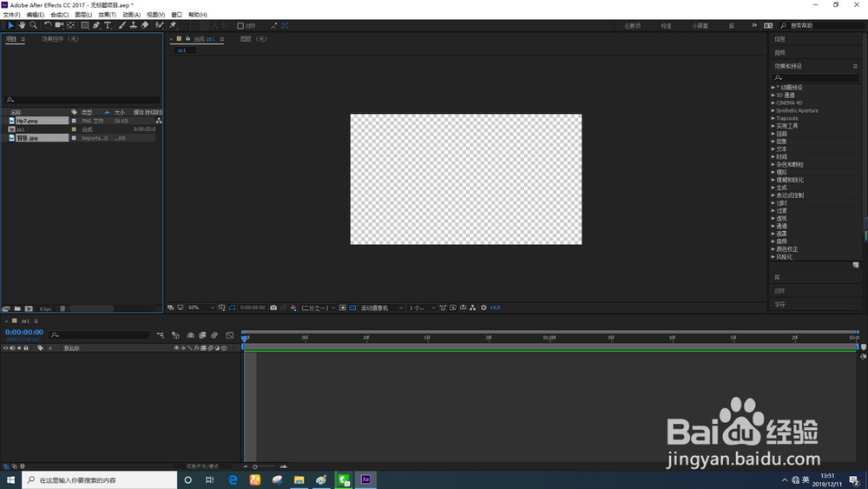Open the 活动摄像机 view dropdown

381,308
